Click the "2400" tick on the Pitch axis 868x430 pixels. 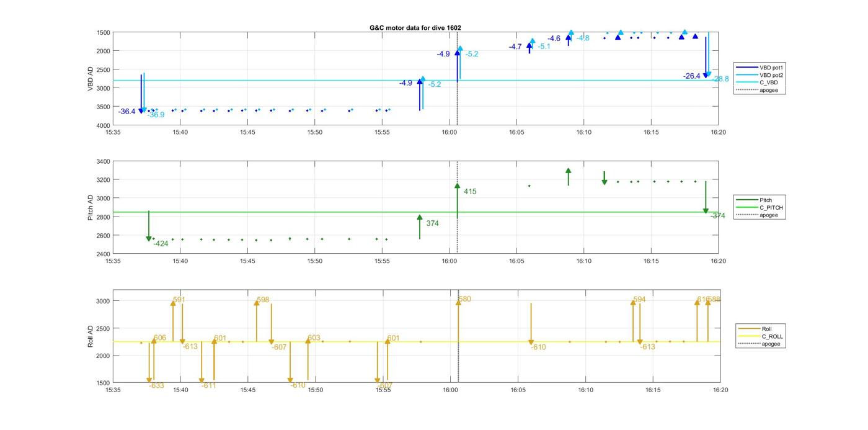(104, 254)
